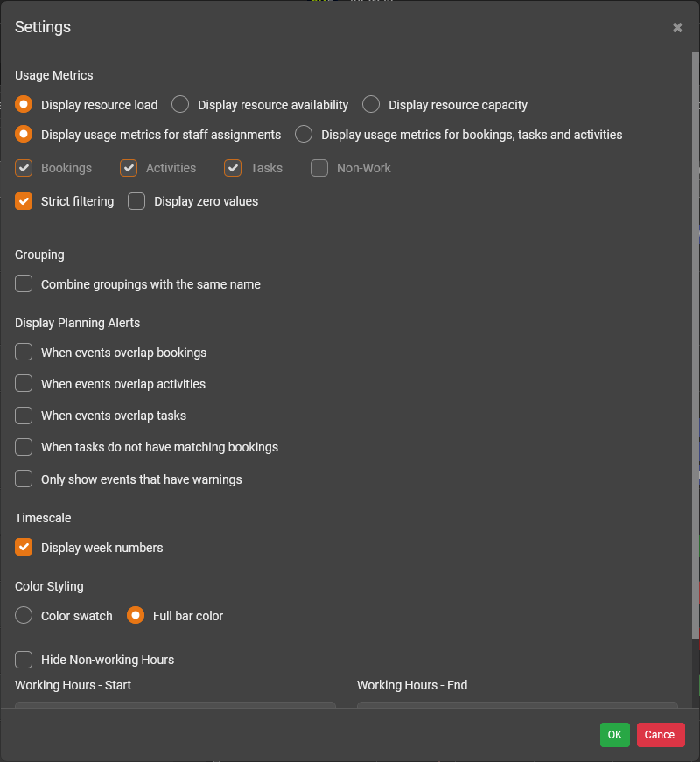The height and width of the screenshot is (762, 700).
Task: Check When events overlap activities alert
Action: tap(24, 384)
